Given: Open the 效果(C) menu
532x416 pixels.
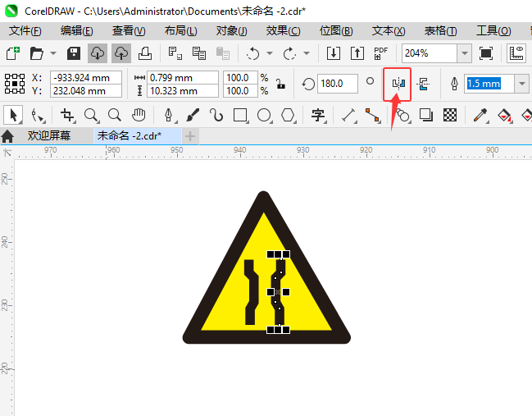Looking at the screenshot, I should pyautogui.click(x=283, y=31).
